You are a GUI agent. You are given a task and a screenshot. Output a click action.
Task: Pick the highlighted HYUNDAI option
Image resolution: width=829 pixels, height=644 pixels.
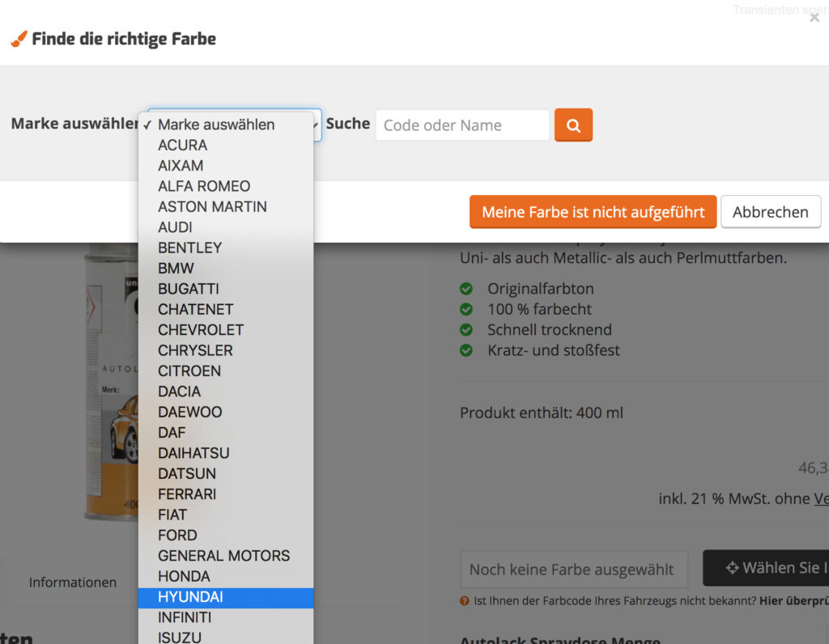226,598
